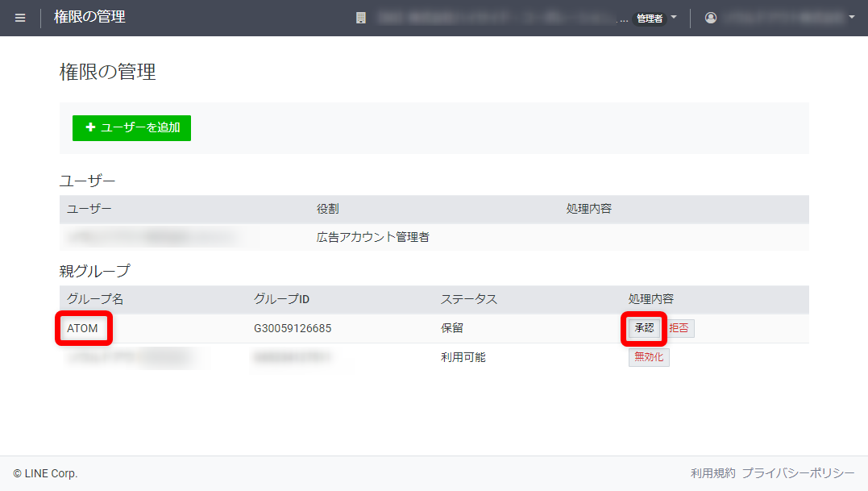Click the グループ名 column header

pyautogui.click(x=95, y=299)
